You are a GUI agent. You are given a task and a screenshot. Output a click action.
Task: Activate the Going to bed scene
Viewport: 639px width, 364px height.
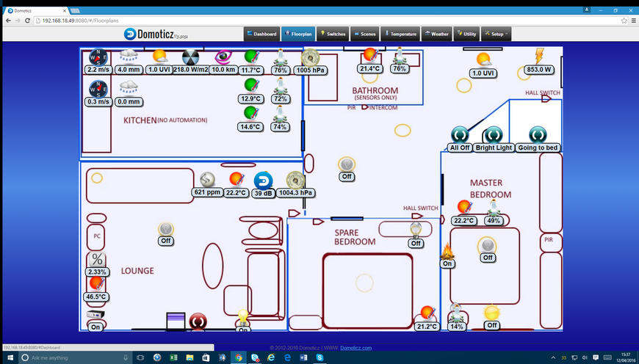click(538, 135)
